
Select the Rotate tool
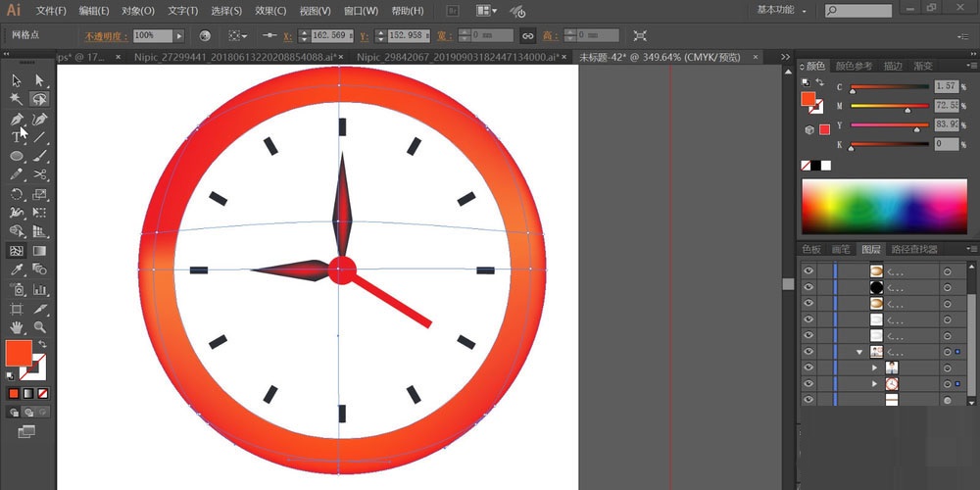pos(17,194)
